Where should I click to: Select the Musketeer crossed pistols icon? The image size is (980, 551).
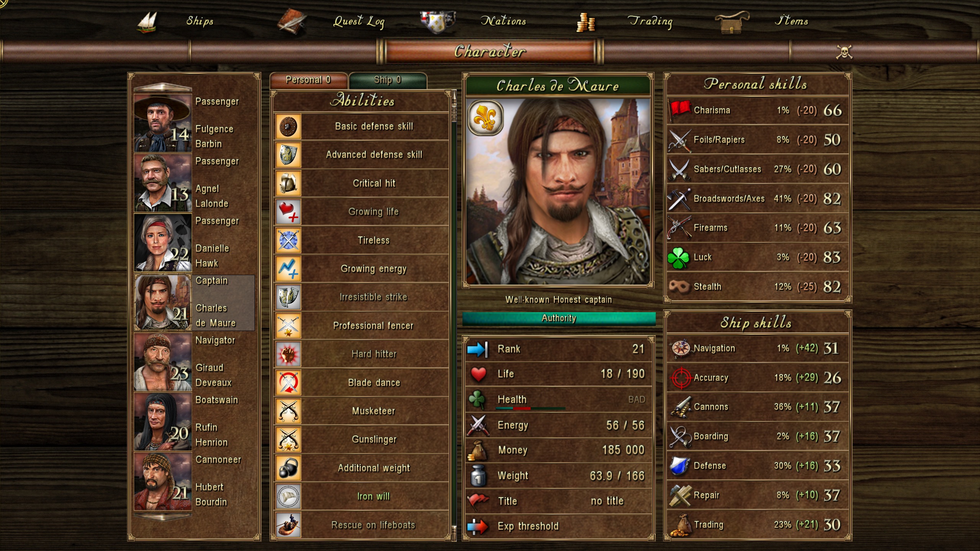pyautogui.click(x=288, y=411)
